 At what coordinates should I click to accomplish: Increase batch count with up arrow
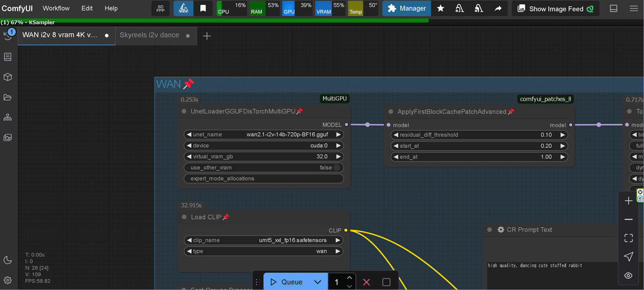(349, 278)
